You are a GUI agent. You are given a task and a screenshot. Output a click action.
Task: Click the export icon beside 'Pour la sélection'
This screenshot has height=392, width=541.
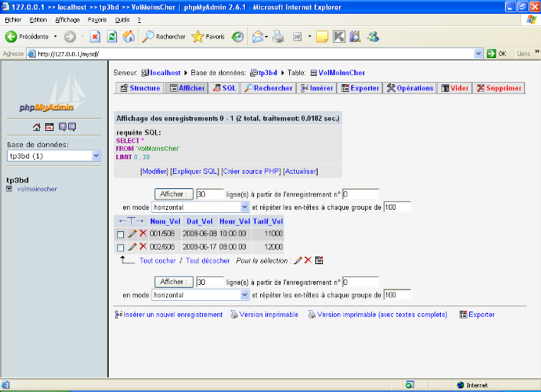pos(319,260)
